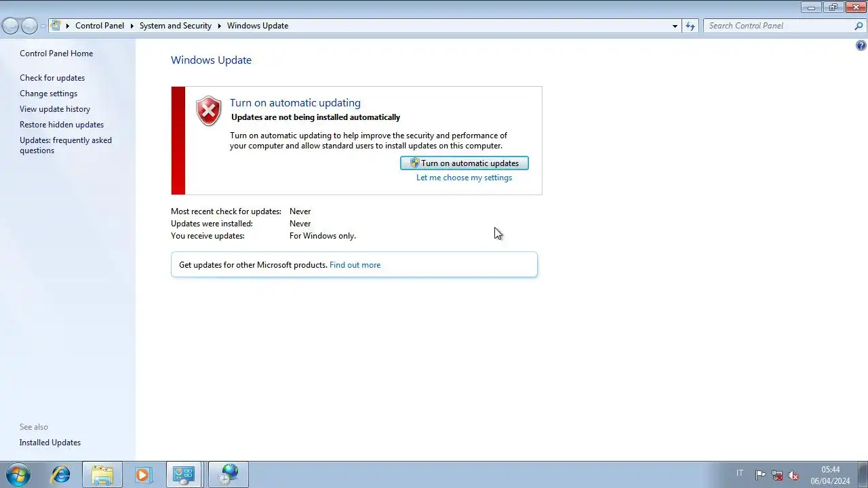Click the Back navigation arrow

pos(10,26)
